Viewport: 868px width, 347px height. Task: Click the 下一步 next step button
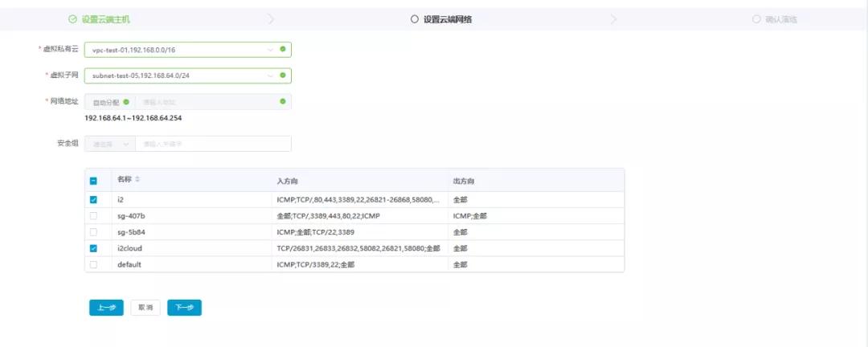click(x=184, y=308)
